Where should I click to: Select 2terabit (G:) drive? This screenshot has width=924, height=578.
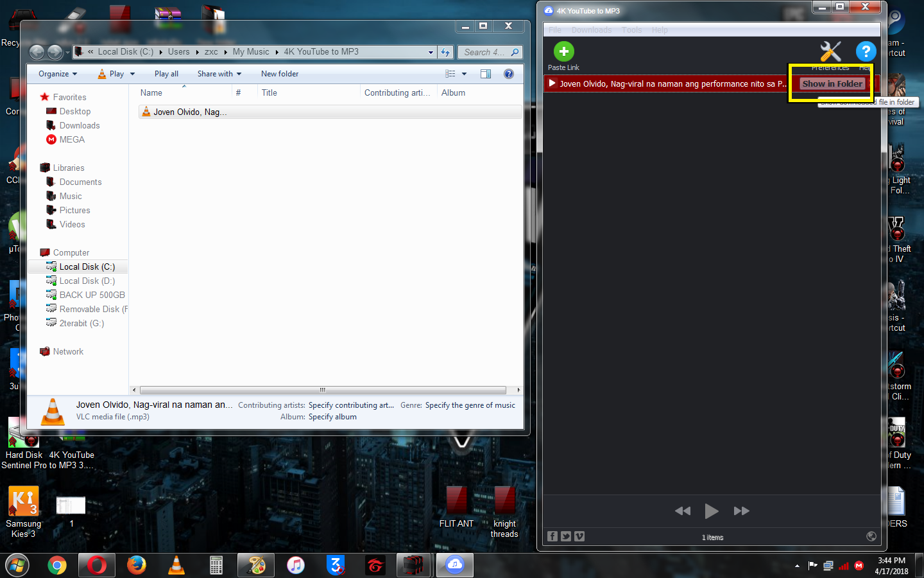coord(81,323)
